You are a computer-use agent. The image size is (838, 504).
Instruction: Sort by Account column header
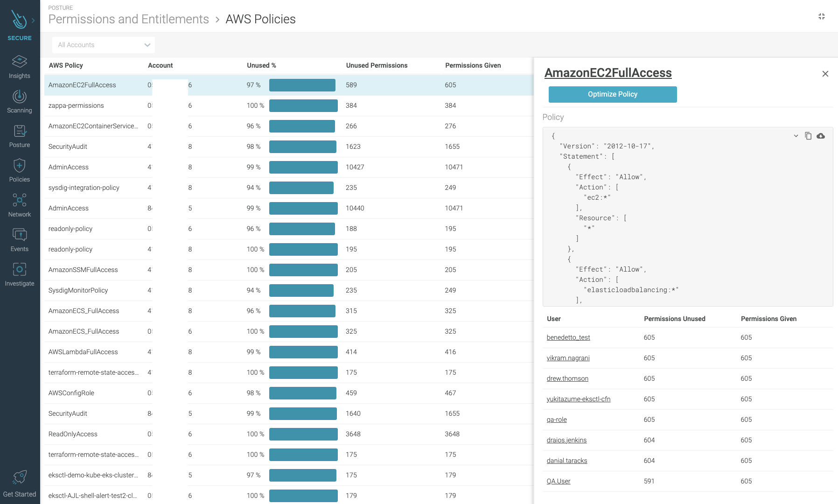pyautogui.click(x=161, y=65)
